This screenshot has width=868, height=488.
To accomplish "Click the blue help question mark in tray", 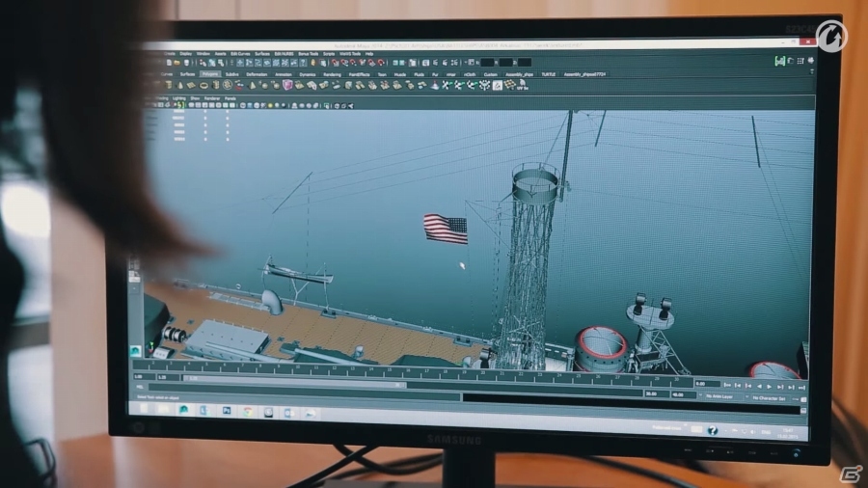I will point(713,430).
